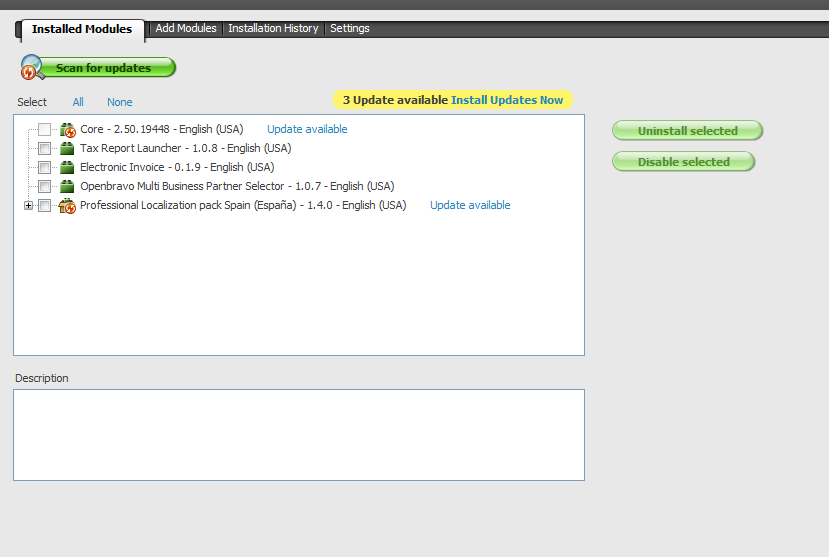
Task: Click the Core module update icon
Action: click(x=68, y=129)
